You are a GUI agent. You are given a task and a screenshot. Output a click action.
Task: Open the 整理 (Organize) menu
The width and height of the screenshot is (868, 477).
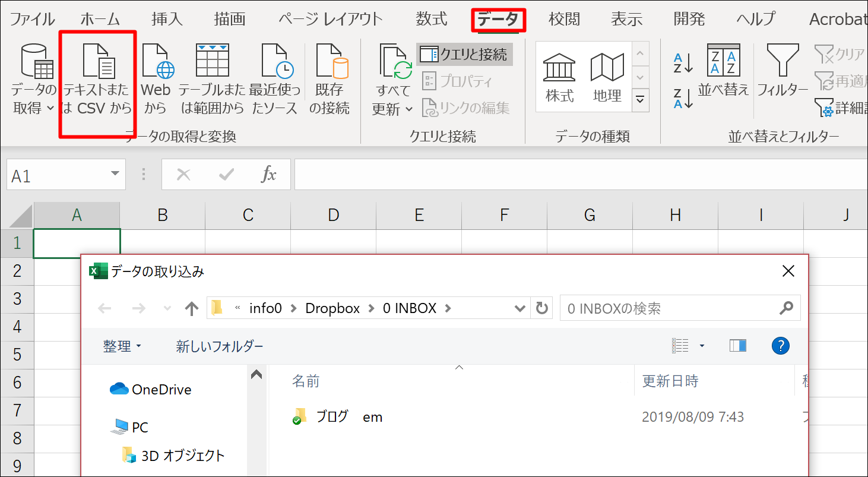122,346
